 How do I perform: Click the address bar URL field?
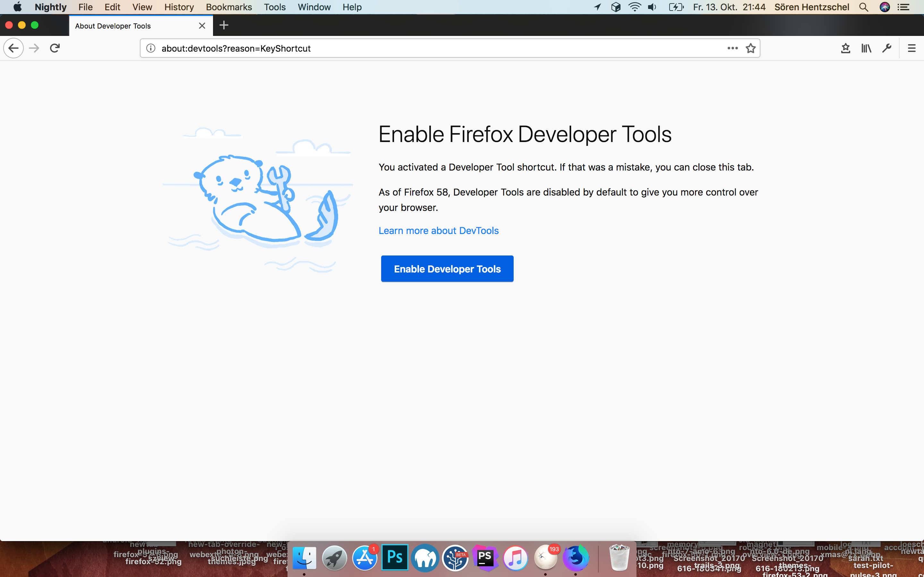[420, 48]
